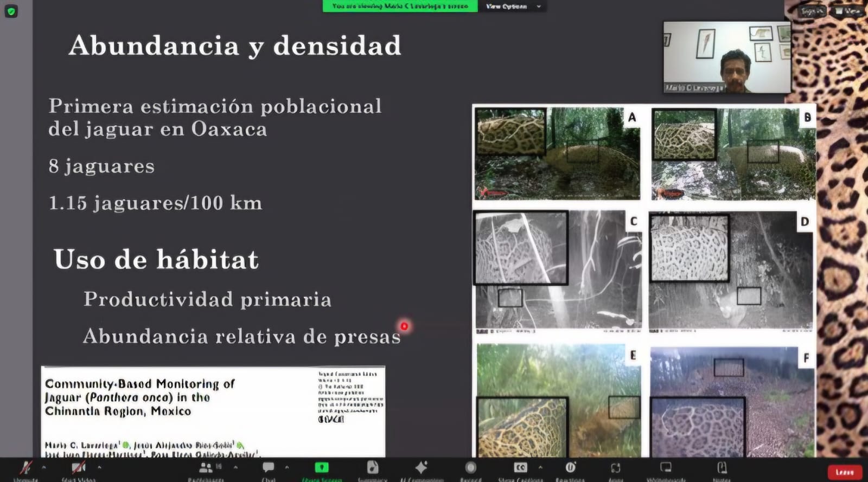
Task: Open the Apps icon in toolbar
Action: click(x=615, y=468)
